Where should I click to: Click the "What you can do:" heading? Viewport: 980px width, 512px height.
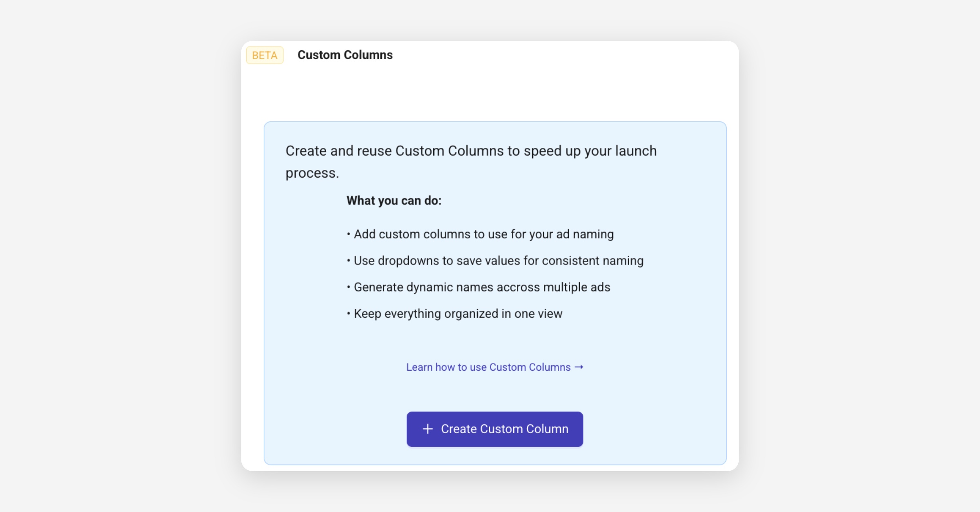pos(394,200)
